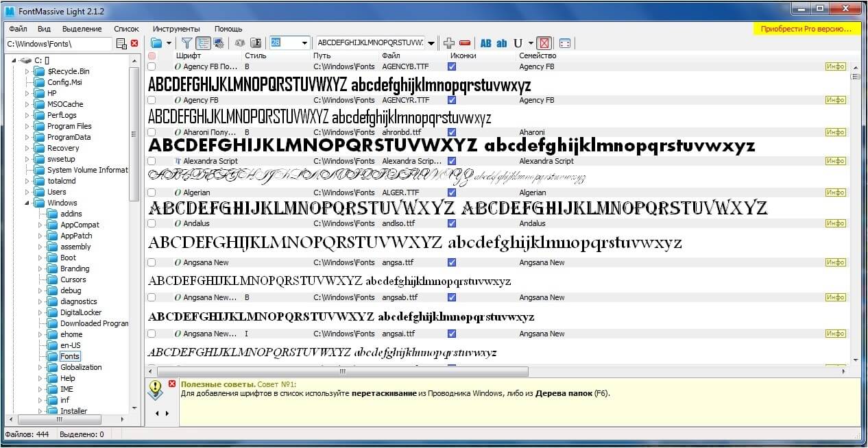Click Инфо button for Agency FB bold row
Image resolution: width=868 pixels, height=448 pixels.
pyautogui.click(x=835, y=66)
